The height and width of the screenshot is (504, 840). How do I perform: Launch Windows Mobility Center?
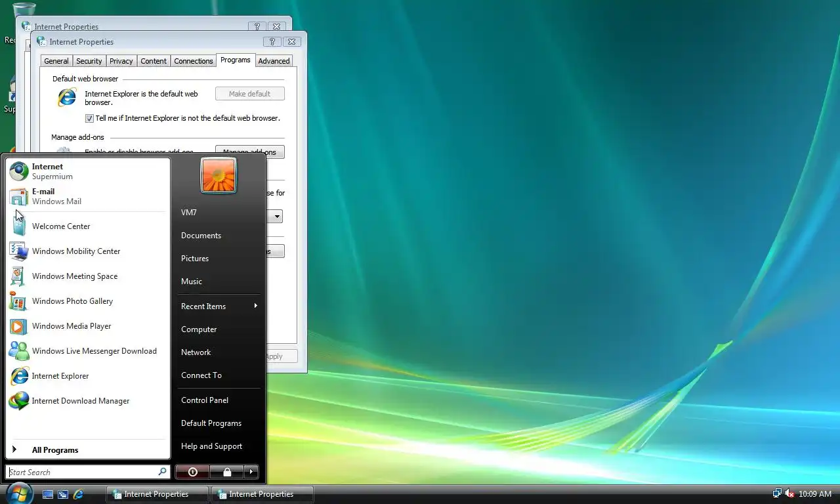click(x=88, y=251)
